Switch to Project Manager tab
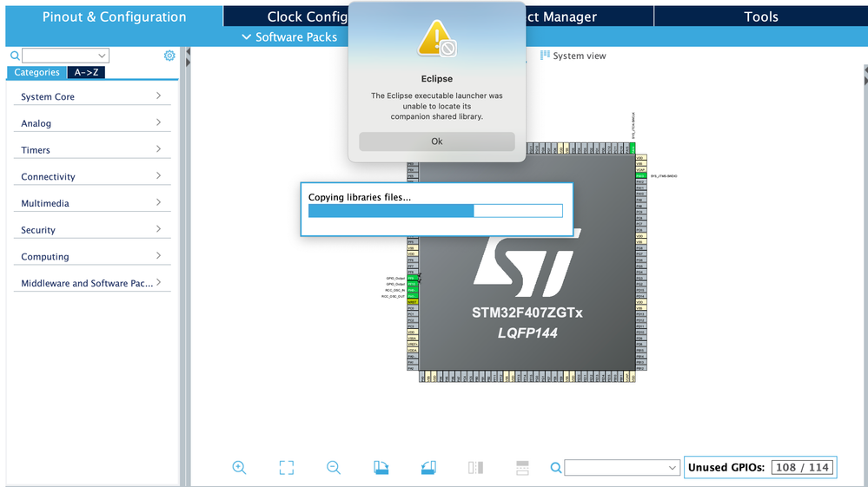The width and height of the screenshot is (868, 487). pyautogui.click(x=589, y=16)
